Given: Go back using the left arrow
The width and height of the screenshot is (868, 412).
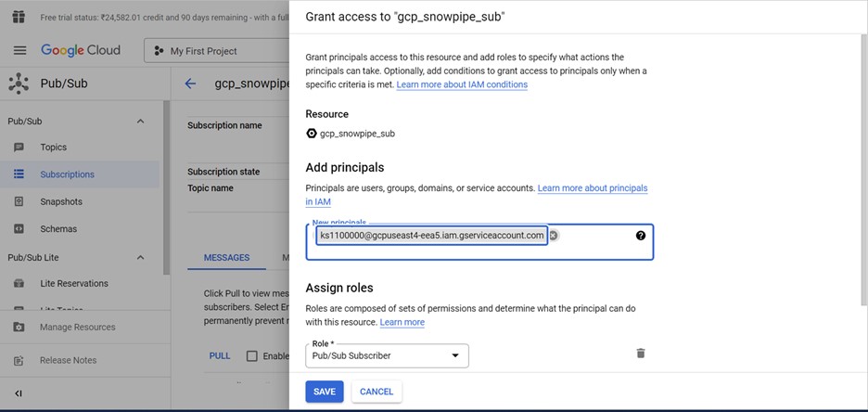Looking at the screenshot, I should point(190,84).
